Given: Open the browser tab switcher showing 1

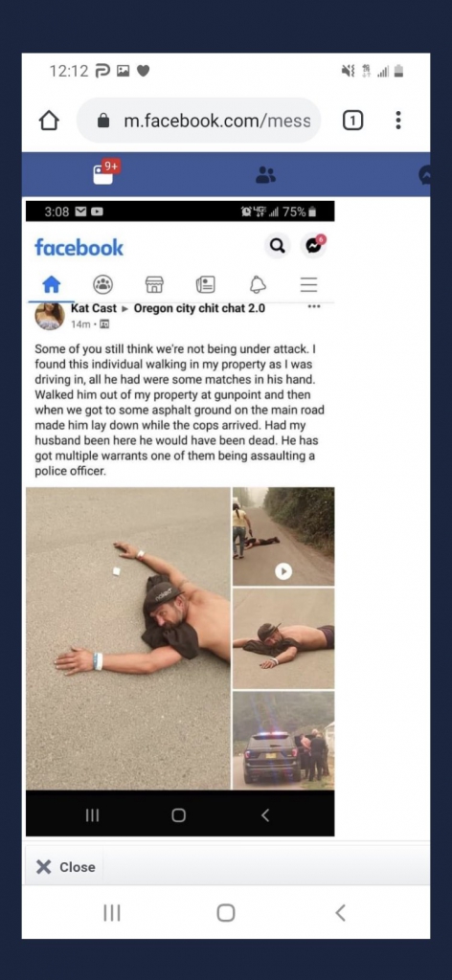Looking at the screenshot, I should click(x=352, y=120).
